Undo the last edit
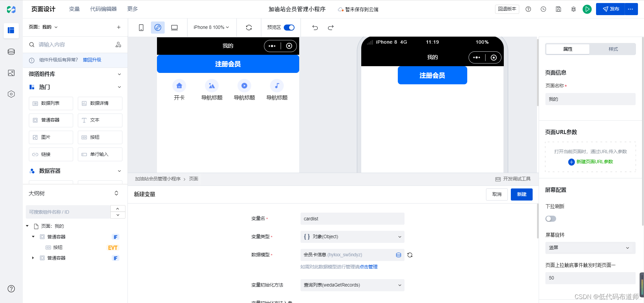Image resolution: width=644 pixels, height=303 pixels. pos(315,28)
